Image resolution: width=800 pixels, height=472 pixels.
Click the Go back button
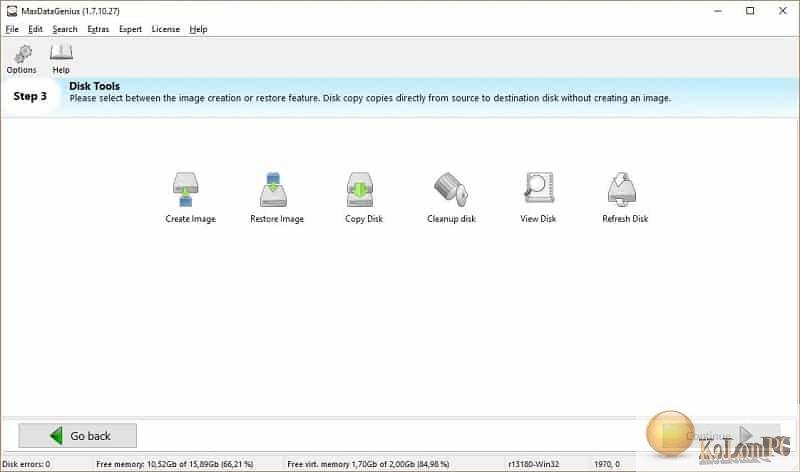78,436
